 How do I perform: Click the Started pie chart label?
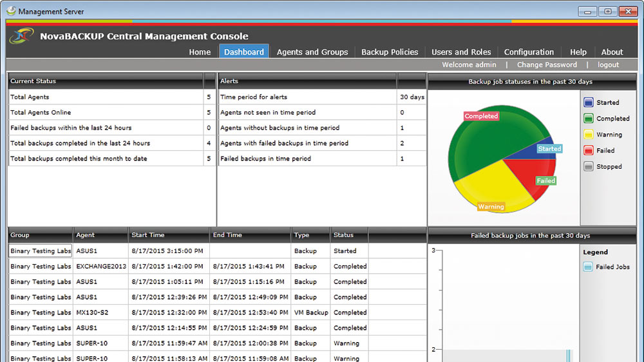[549, 149]
